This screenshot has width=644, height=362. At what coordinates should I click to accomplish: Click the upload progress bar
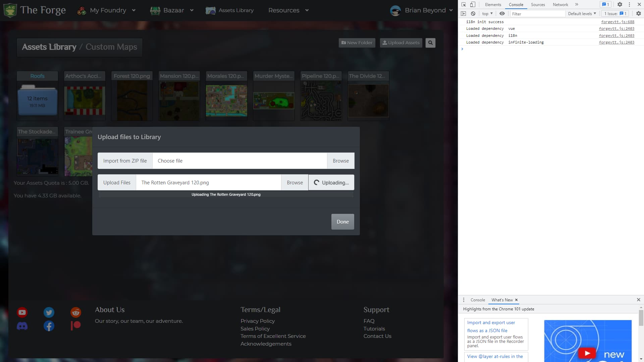click(x=226, y=195)
